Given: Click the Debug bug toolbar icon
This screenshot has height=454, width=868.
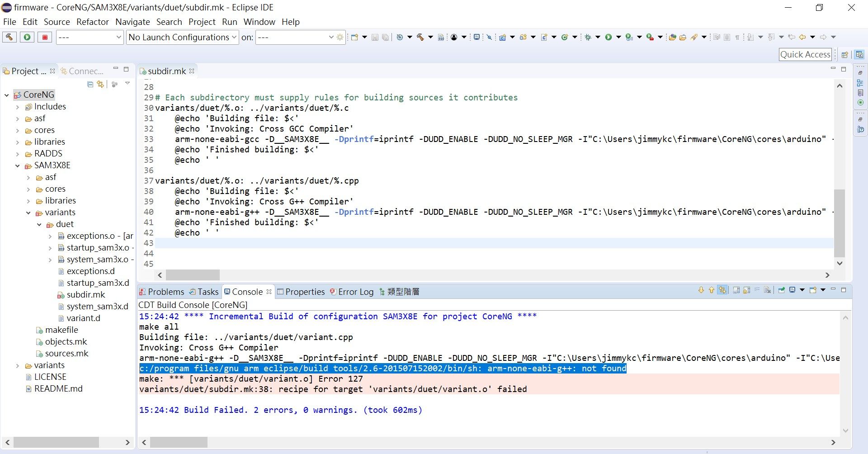Looking at the screenshot, I should point(588,37).
